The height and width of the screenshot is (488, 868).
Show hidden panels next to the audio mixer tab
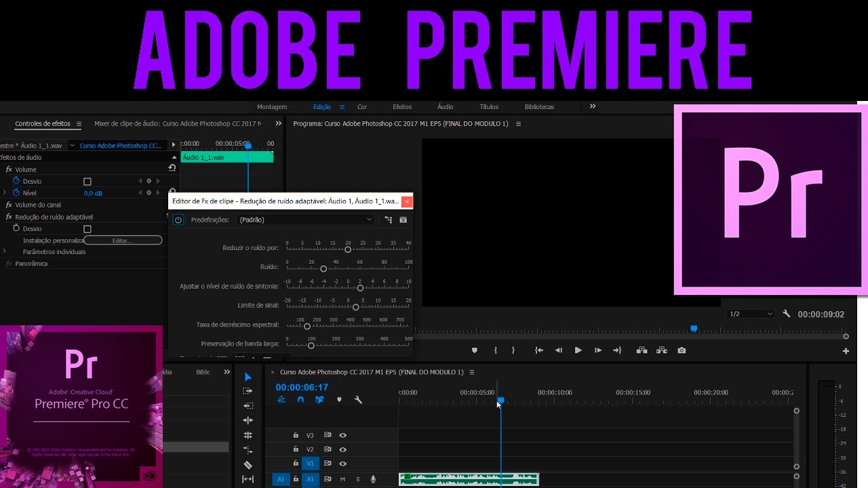(x=278, y=123)
